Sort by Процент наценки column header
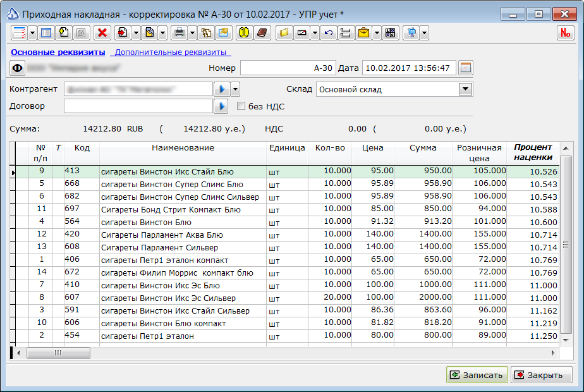This screenshot has width=584, height=392. (x=533, y=152)
